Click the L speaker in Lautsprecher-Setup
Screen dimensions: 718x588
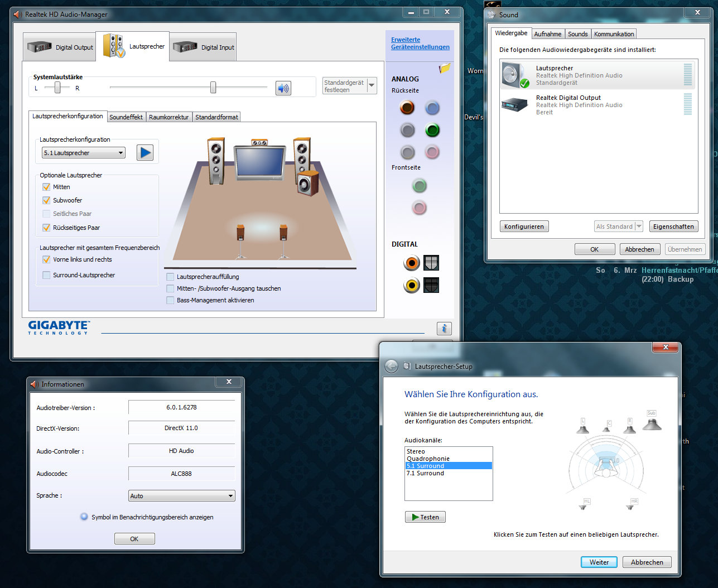click(582, 426)
